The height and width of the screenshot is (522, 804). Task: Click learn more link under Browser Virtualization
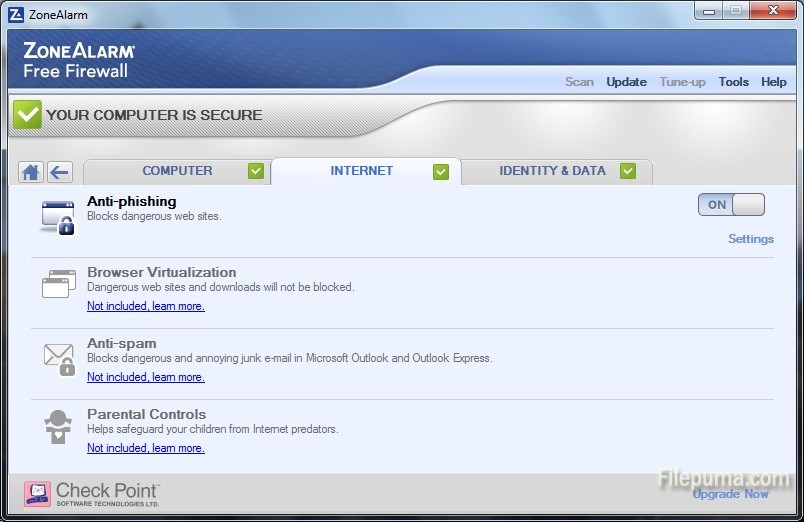178,307
